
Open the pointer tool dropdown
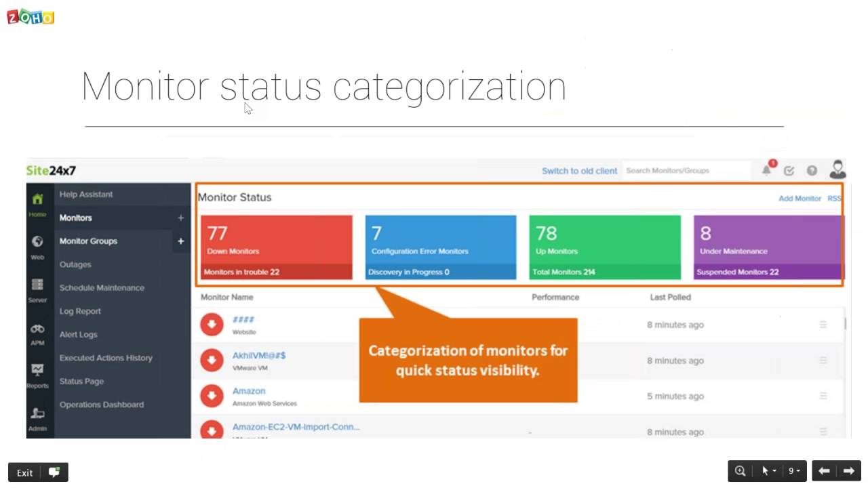pos(768,471)
